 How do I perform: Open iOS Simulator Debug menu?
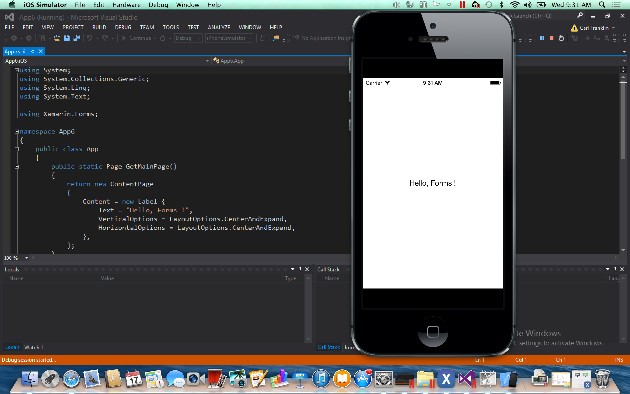pos(158,4)
